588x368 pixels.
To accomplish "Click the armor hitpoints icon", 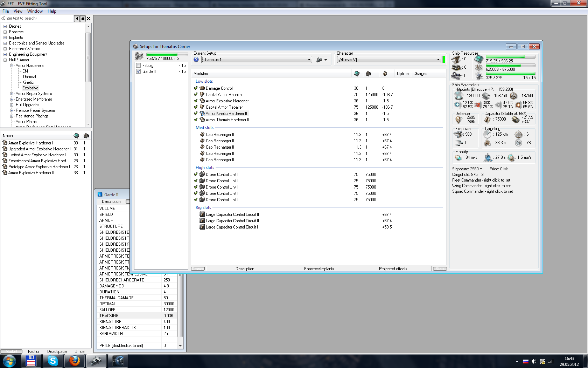I will pyautogui.click(x=486, y=95).
